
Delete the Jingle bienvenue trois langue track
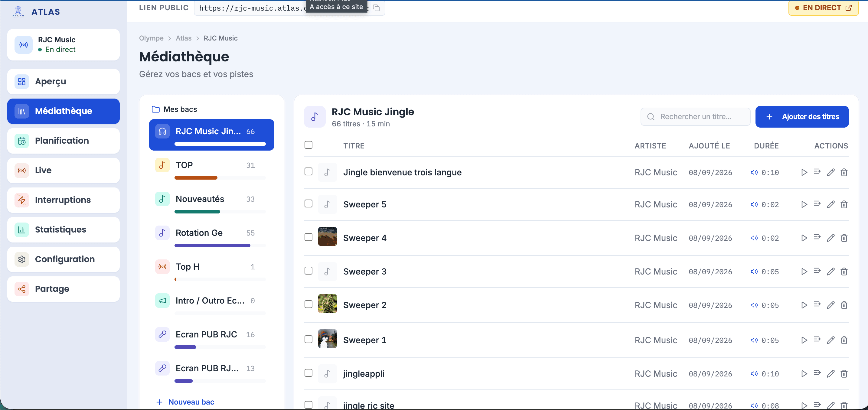(x=844, y=172)
